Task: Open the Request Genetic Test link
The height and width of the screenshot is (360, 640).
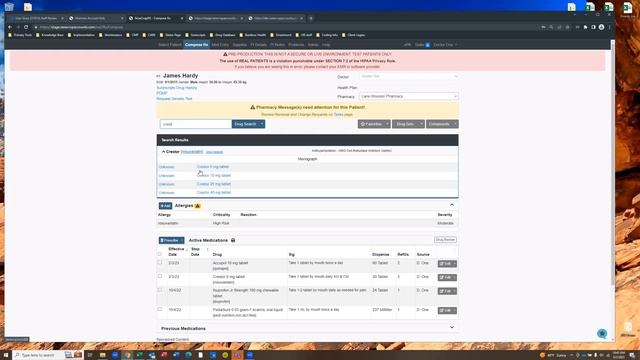Action: (x=174, y=99)
